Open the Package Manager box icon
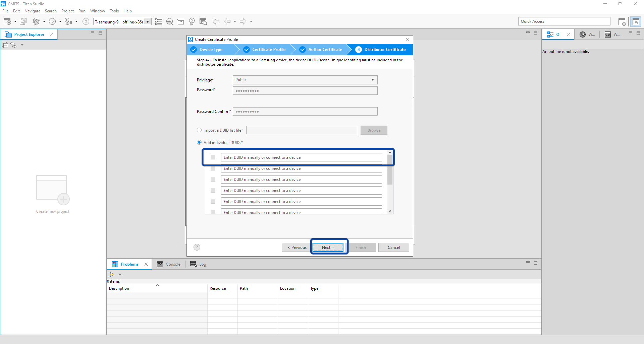The height and width of the screenshot is (344, 644). coord(181,21)
